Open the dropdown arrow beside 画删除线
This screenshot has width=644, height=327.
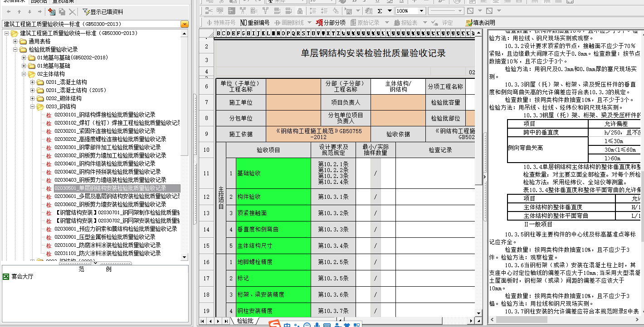point(309,23)
